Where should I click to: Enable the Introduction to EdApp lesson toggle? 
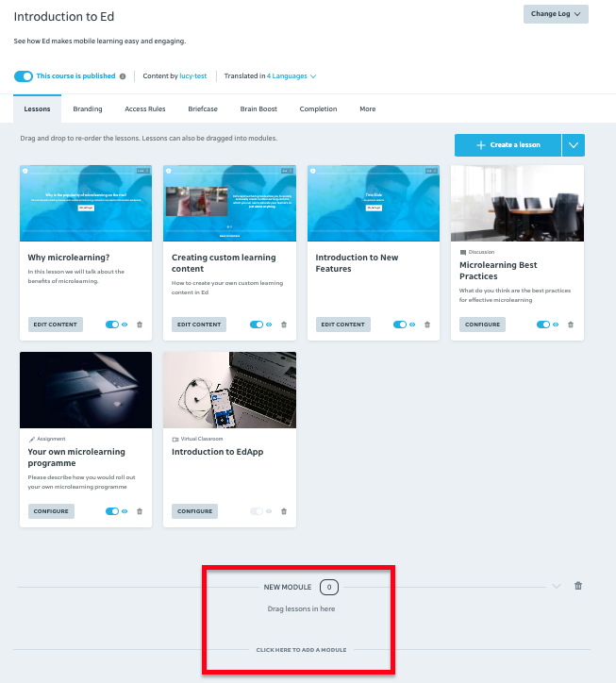tap(256, 511)
